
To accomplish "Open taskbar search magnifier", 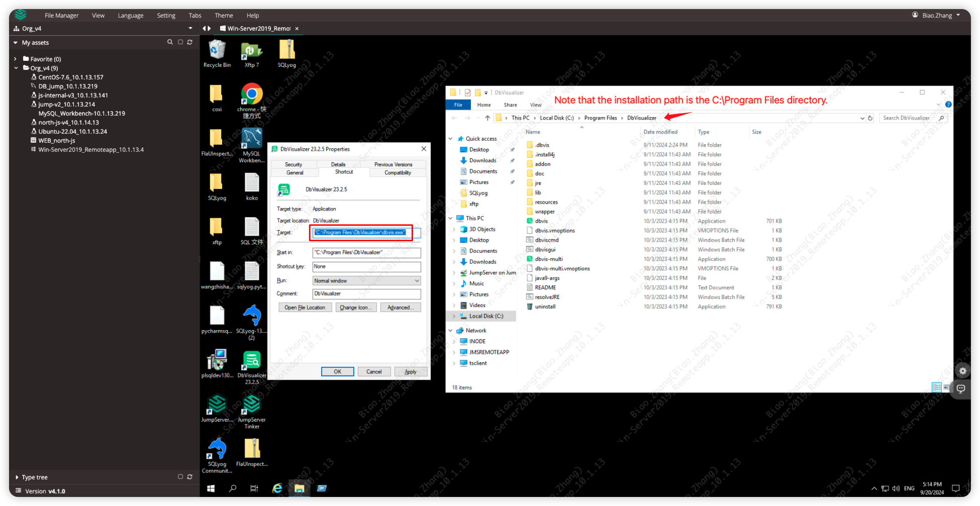I will pyautogui.click(x=233, y=488).
